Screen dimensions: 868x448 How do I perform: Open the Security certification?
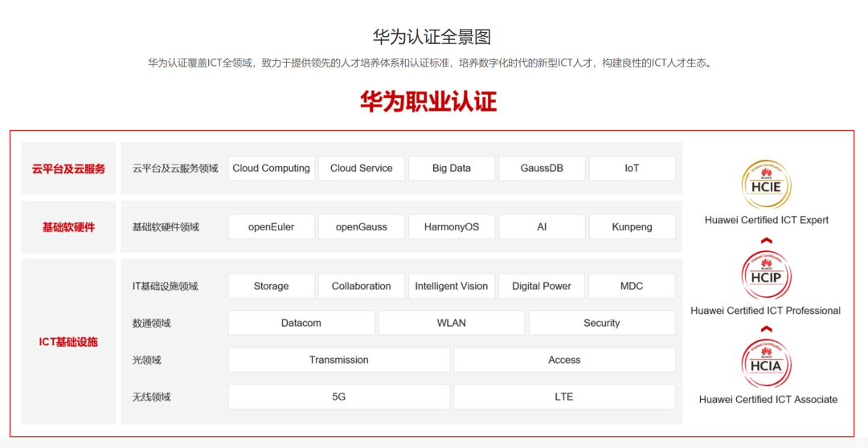click(x=602, y=323)
